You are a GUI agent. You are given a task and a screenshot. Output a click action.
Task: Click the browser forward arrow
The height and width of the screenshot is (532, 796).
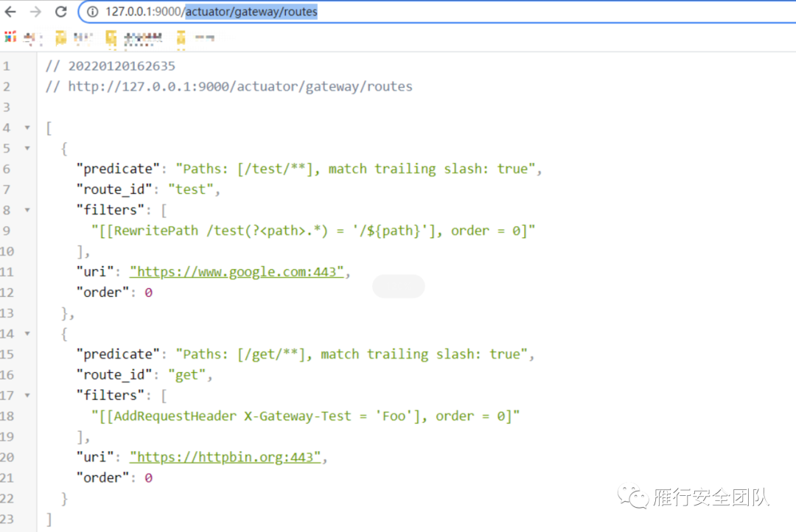click(x=35, y=12)
